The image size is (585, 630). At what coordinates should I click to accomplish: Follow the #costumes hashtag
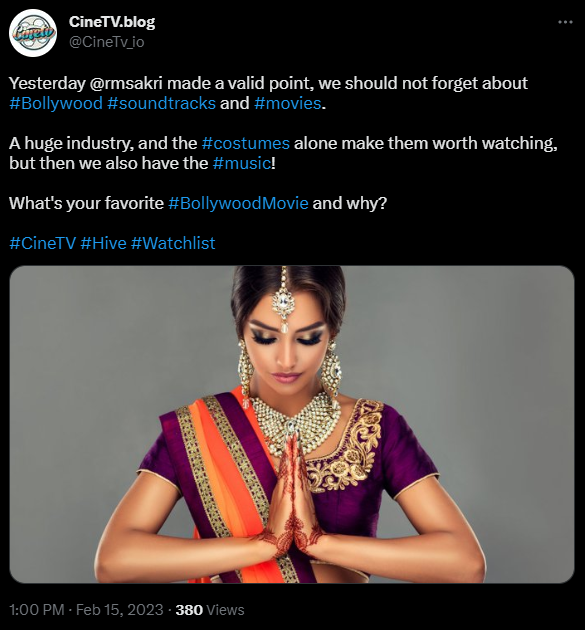(x=245, y=143)
